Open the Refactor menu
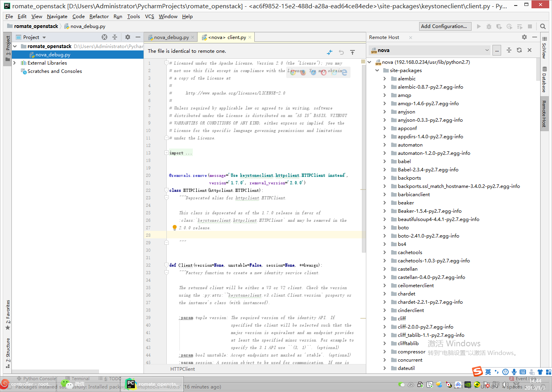 point(99,17)
